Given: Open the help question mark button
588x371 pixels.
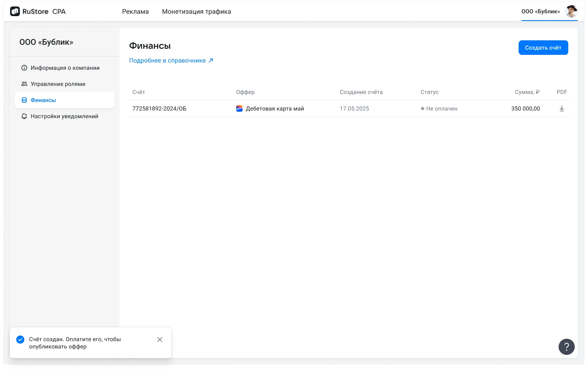Looking at the screenshot, I should tap(566, 346).
